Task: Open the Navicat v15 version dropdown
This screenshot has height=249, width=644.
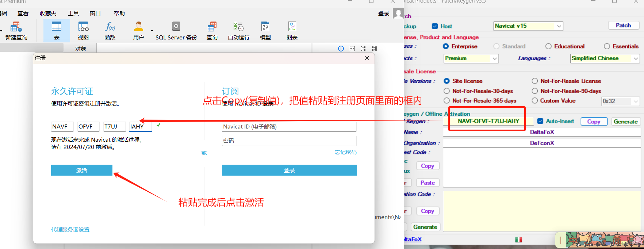Action: tap(528, 26)
